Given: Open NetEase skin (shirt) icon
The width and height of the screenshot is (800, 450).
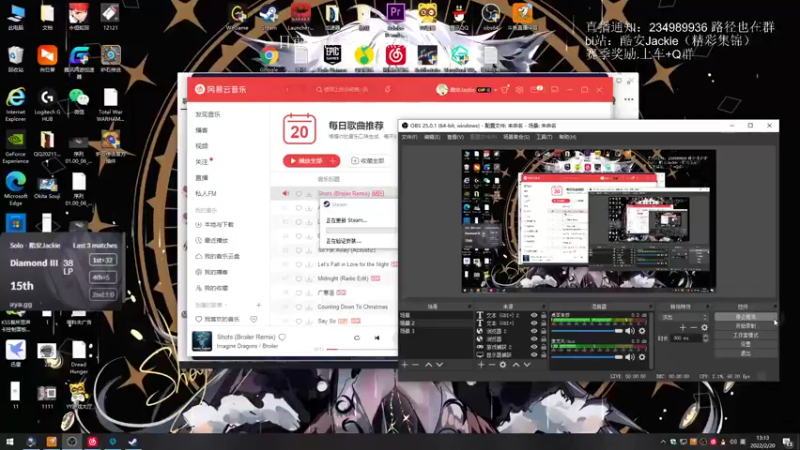Looking at the screenshot, I should point(504,90).
